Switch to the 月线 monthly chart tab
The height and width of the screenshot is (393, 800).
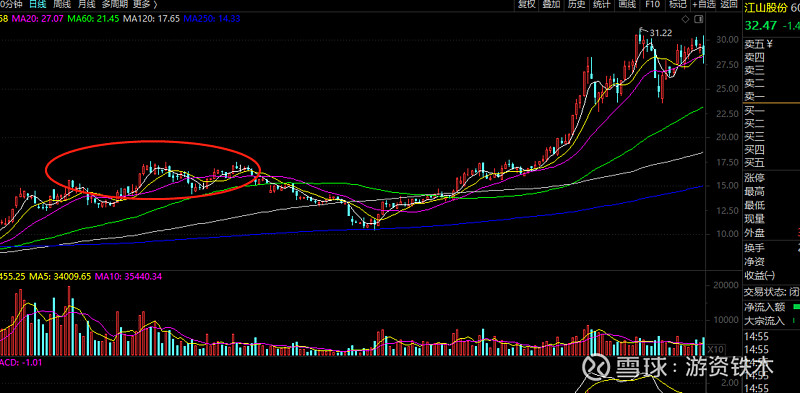point(86,5)
